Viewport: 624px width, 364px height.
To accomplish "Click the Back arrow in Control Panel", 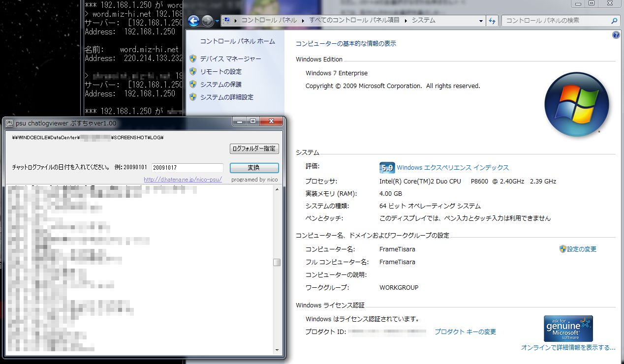I will point(193,21).
